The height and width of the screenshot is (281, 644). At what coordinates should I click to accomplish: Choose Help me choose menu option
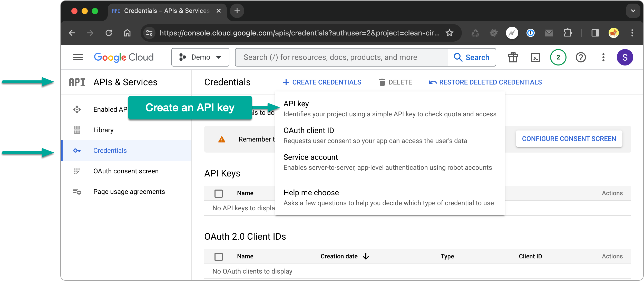click(390, 198)
